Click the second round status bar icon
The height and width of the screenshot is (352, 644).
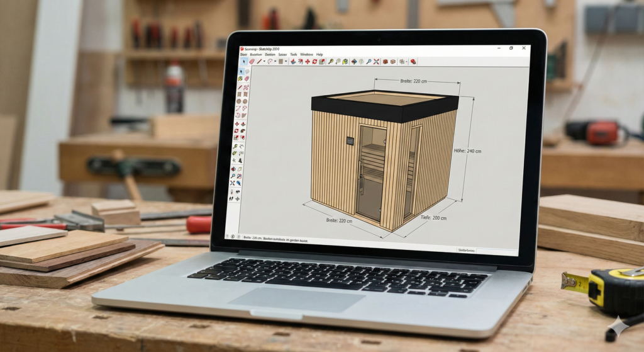233,236
